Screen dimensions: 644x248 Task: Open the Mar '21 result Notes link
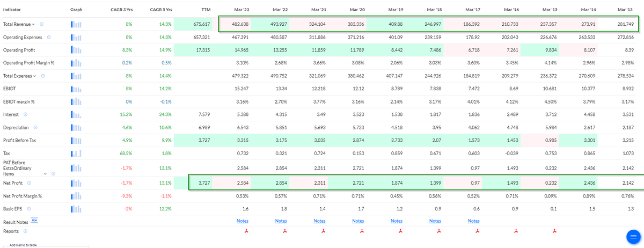tap(319, 221)
